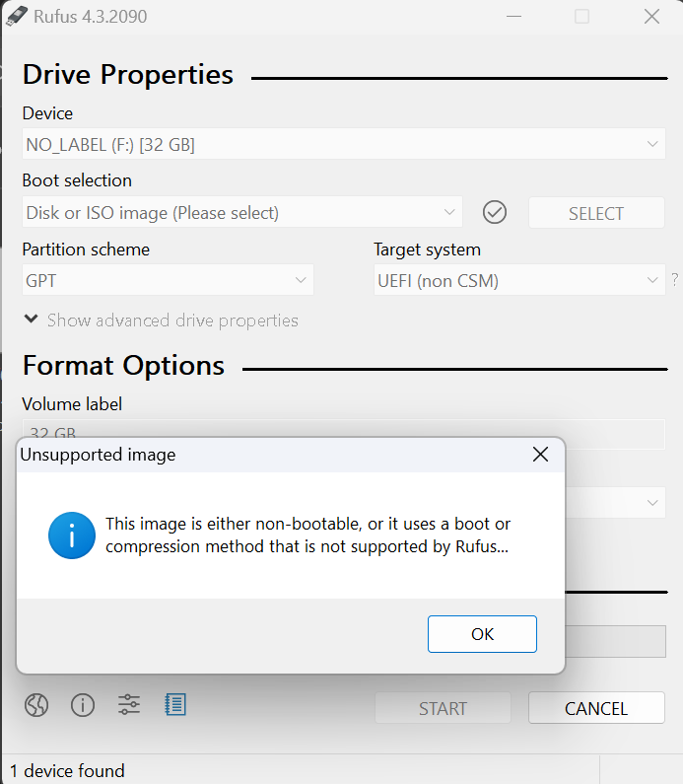683x784 pixels.
Task: Click checksum checkmark circle icon
Action: click(495, 212)
